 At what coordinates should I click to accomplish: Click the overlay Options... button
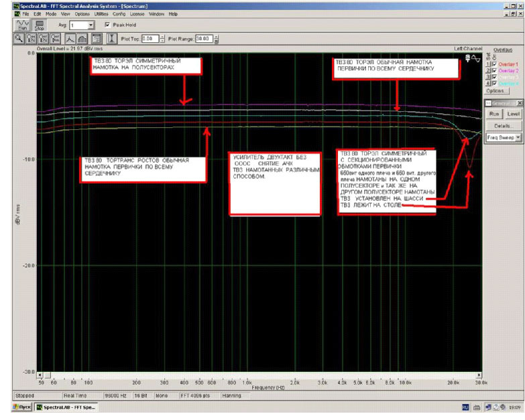click(x=498, y=90)
